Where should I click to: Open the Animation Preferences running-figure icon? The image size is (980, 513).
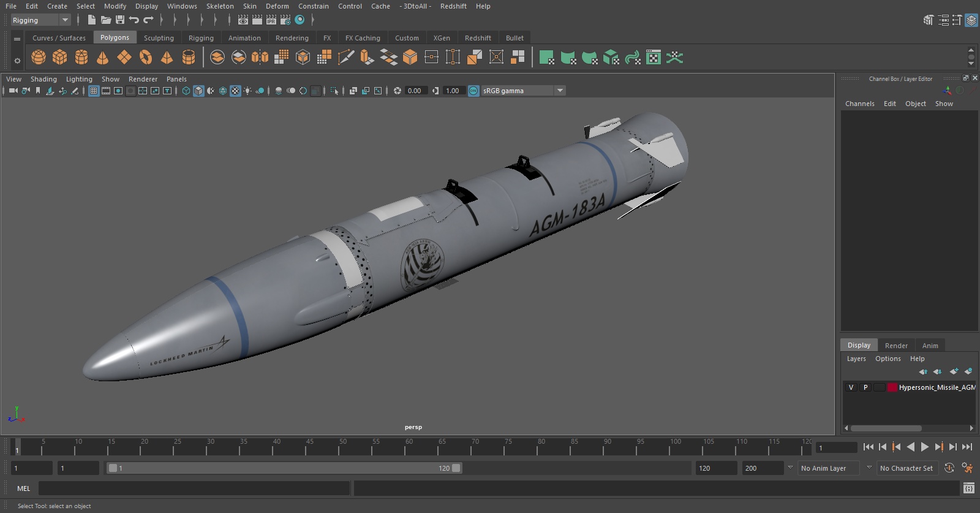click(x=967, y=468)
